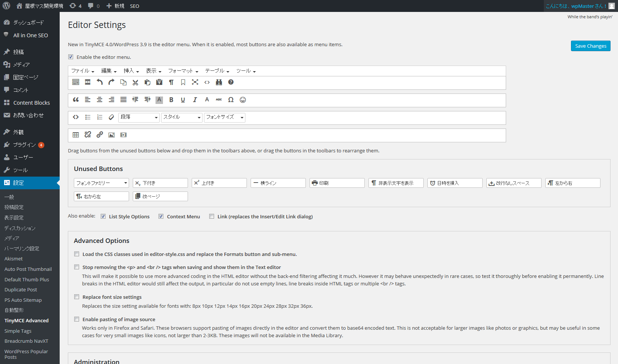Click the smiley Emoticons icon
This screenshot has height=364, width=618.
point(243,100)
